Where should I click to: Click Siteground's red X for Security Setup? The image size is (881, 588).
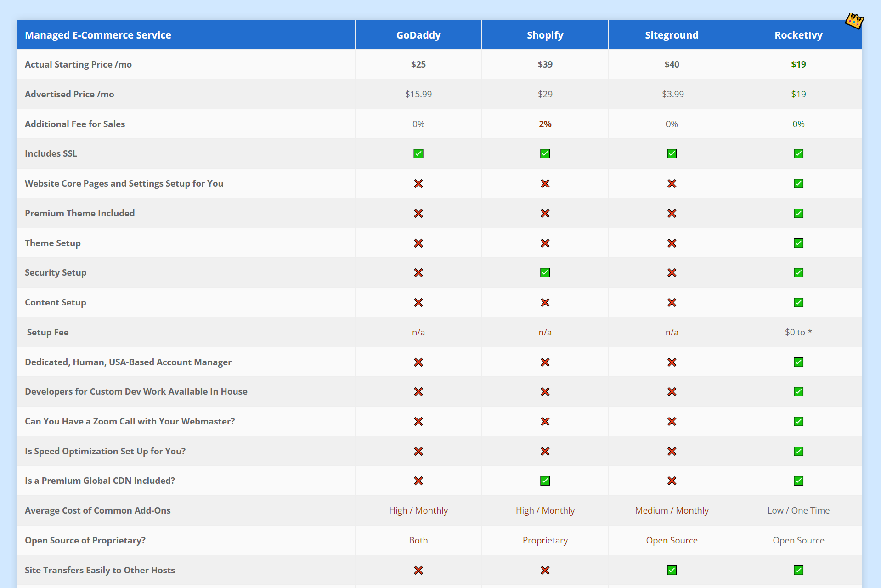[x=672, y=273]
